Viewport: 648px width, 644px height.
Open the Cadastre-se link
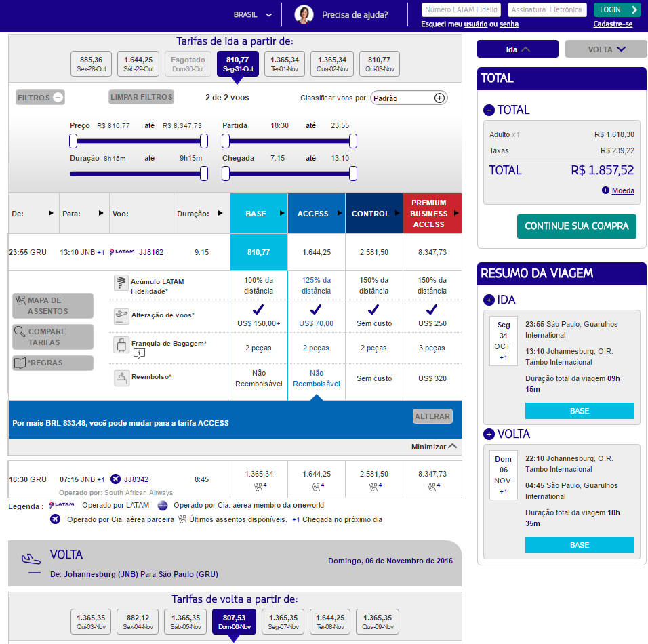point(613,24)
